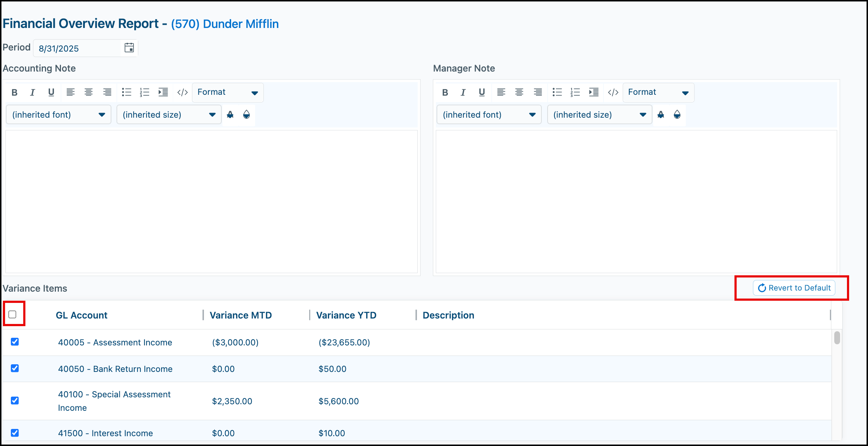Click Bold icon in Accounting Note toolbar
This screenshot has height=446, width=868.
coord(15,92)
